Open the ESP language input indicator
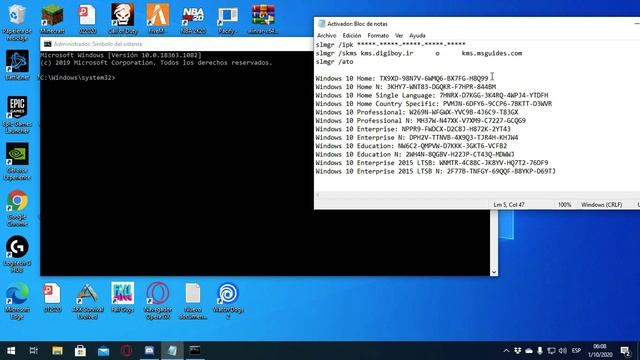Screen dimensions: 640x360 coord(576,351)
